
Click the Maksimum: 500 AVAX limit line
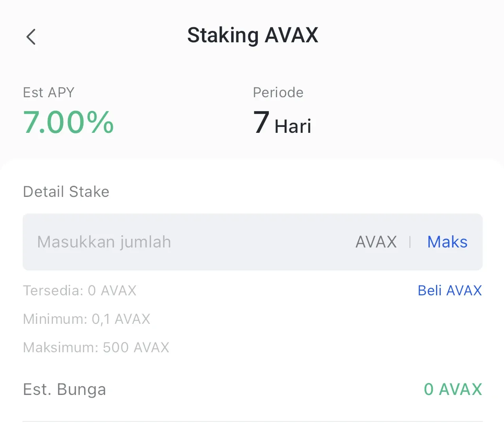[x=96, y=347]
